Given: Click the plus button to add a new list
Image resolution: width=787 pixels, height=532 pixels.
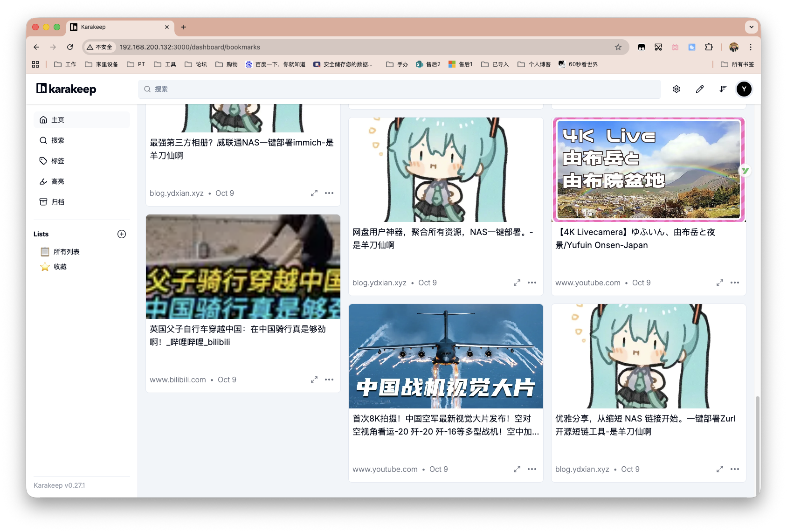Looking at the screenshot, I should (122, 234).
